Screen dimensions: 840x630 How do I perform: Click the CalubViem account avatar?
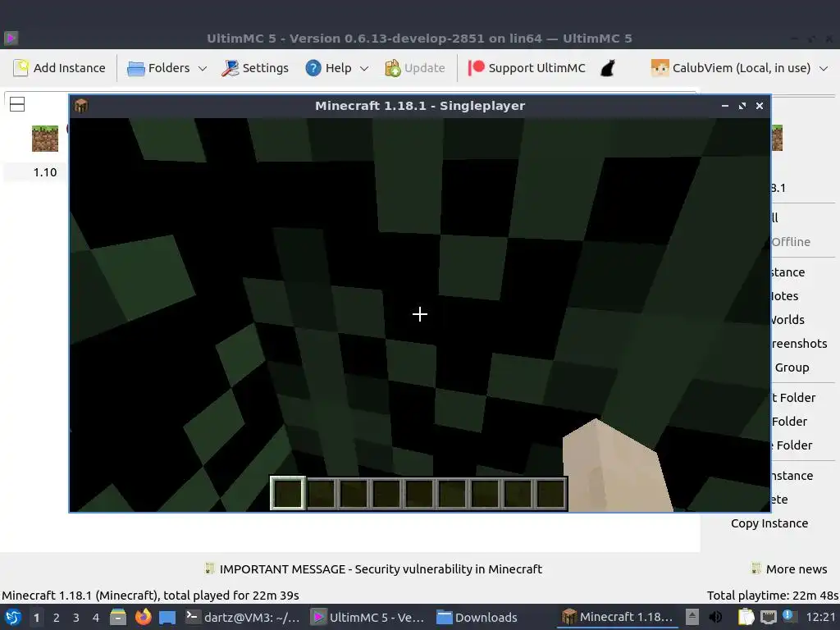(660, 68)
